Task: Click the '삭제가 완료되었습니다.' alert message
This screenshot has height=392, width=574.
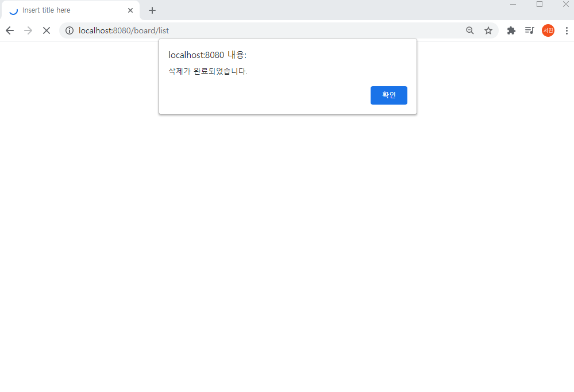Action: (x=208, y=71)
